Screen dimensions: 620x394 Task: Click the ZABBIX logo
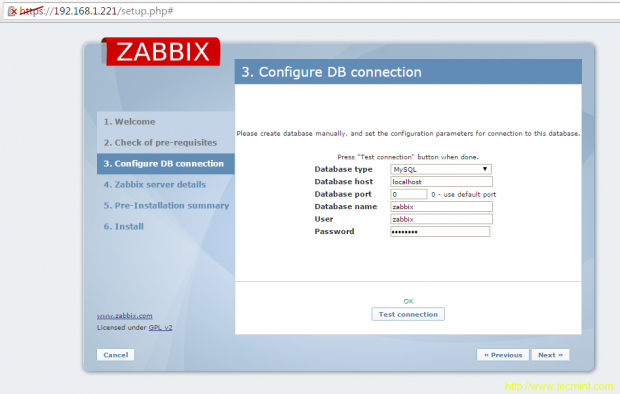pyautogui.click(x=161, y=51)
